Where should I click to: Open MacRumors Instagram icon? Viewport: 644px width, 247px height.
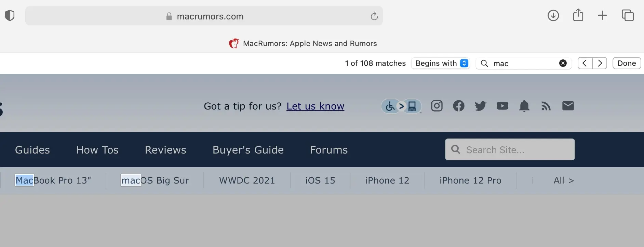[x=437, y=106]
